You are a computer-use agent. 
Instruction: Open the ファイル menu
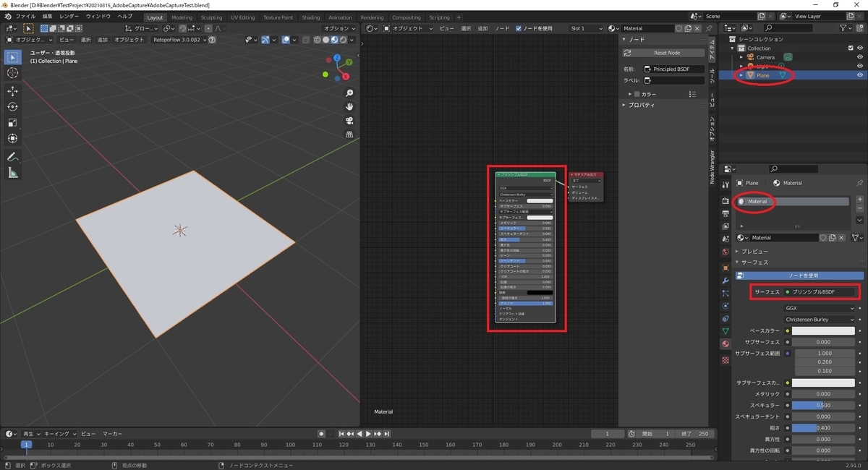[x=25, y=16]
